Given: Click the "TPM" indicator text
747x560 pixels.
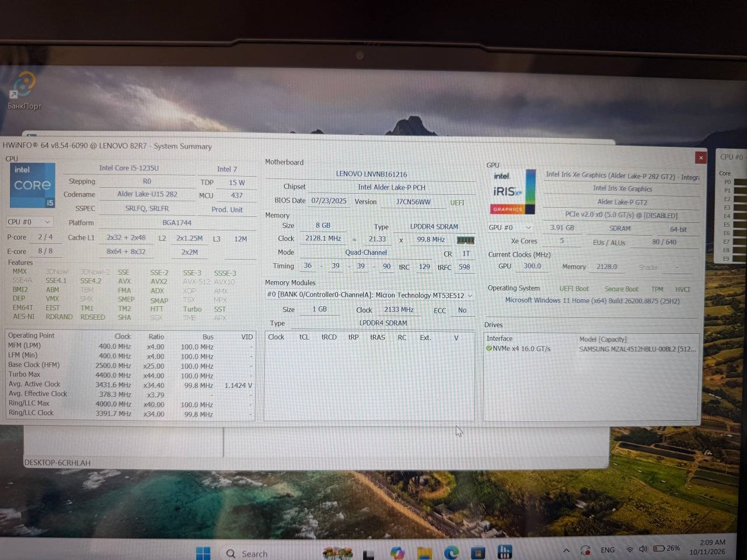Looking at the screenshot, I should (x=657, y=289).
